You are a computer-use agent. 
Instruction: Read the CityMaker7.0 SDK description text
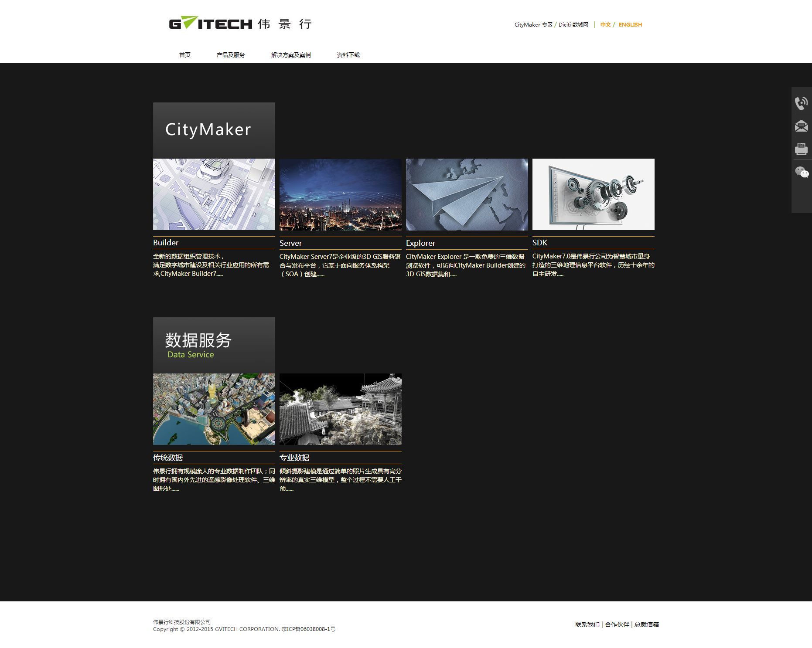pyautogui.click(x=594, y=265)
